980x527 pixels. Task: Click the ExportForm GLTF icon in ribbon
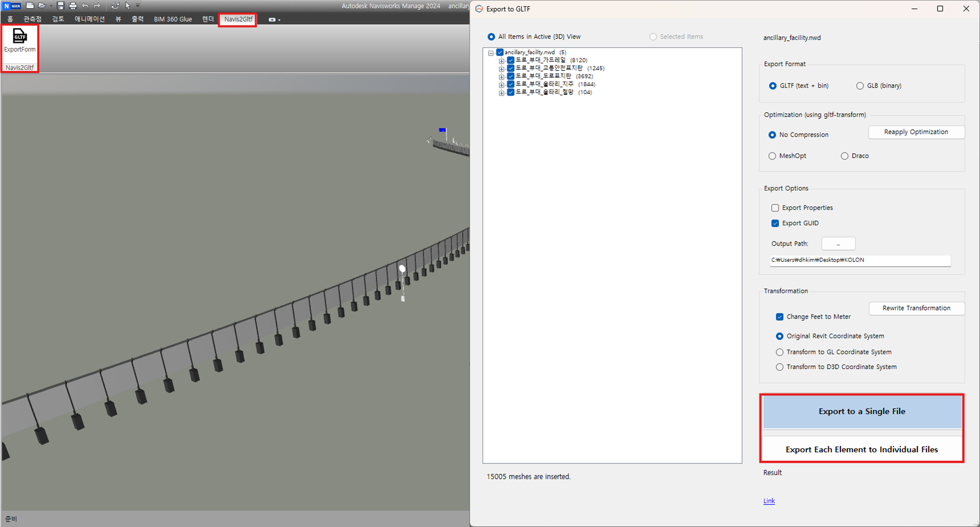(20, 41)
